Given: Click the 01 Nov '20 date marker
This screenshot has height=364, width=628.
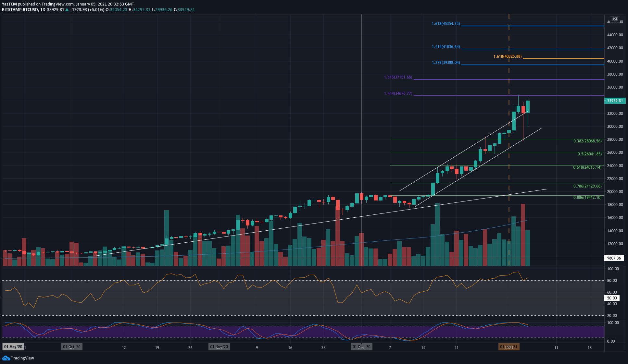Looking at the screenshot, I should click(219, 347).
